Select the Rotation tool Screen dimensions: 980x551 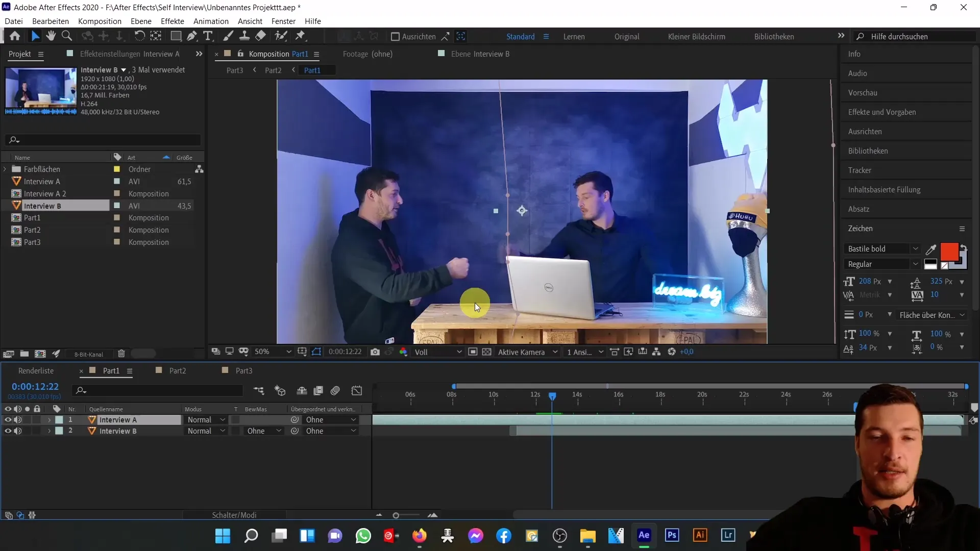pos(139,36)
